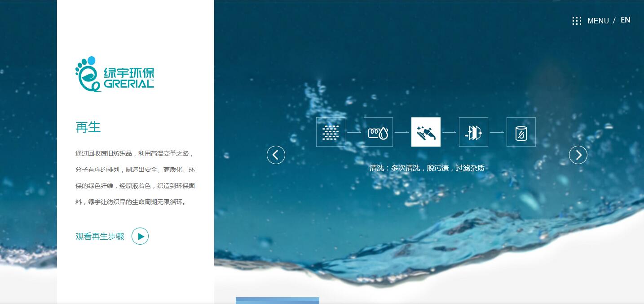644x304 pixels.
Task: Switch language to EN
Action: [625, 20]
